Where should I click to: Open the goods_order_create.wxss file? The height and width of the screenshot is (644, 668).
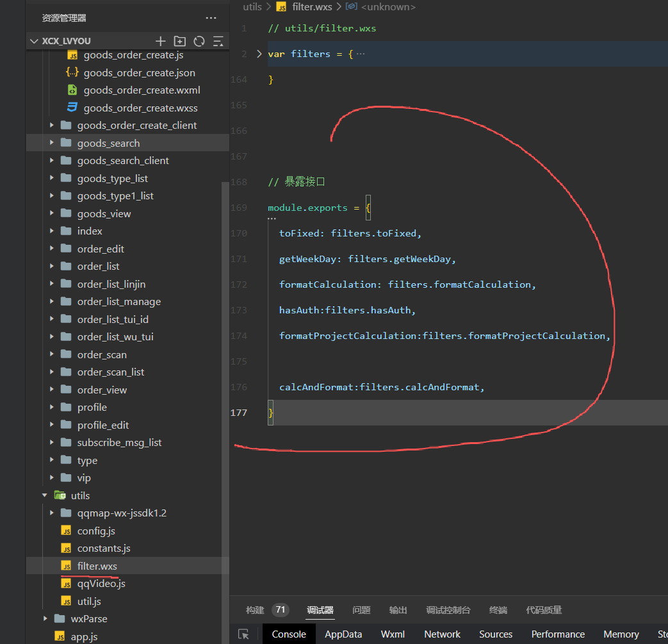(140, 108)
